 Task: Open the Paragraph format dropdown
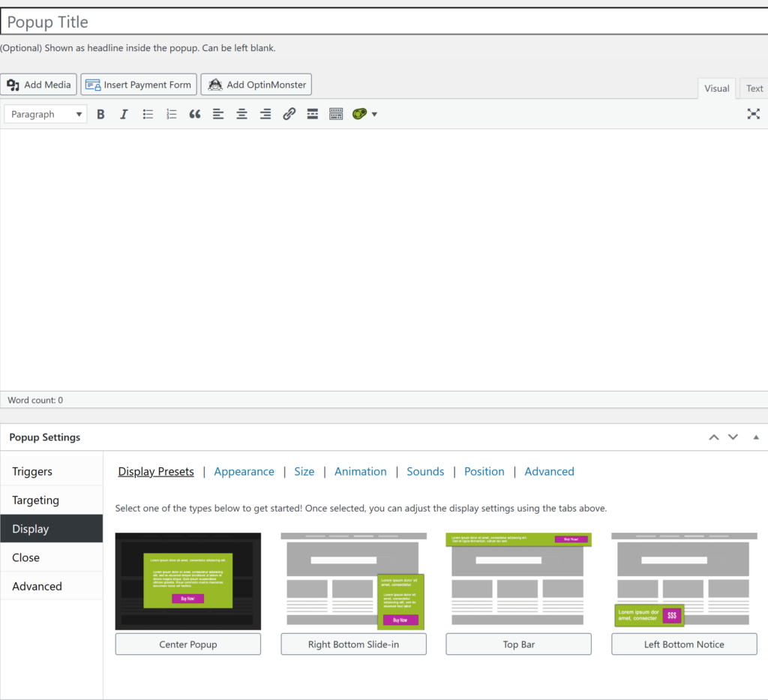46,114
